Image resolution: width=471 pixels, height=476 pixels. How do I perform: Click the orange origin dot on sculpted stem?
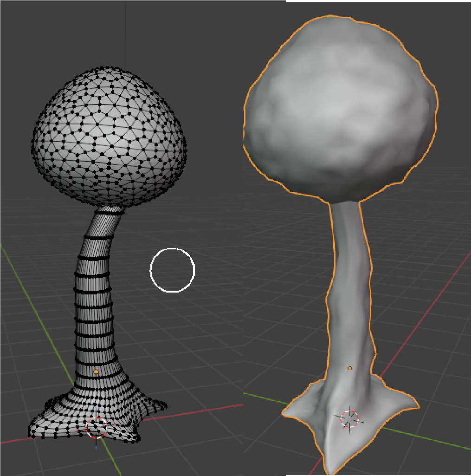[350, 368]
